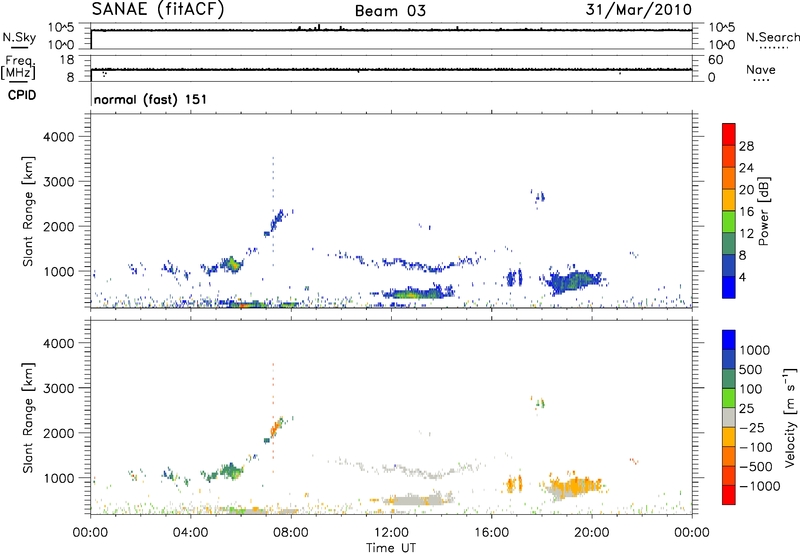Click the '04:00' time axis label
This screenshot has height=554, width=800.
tap(190, 533)
